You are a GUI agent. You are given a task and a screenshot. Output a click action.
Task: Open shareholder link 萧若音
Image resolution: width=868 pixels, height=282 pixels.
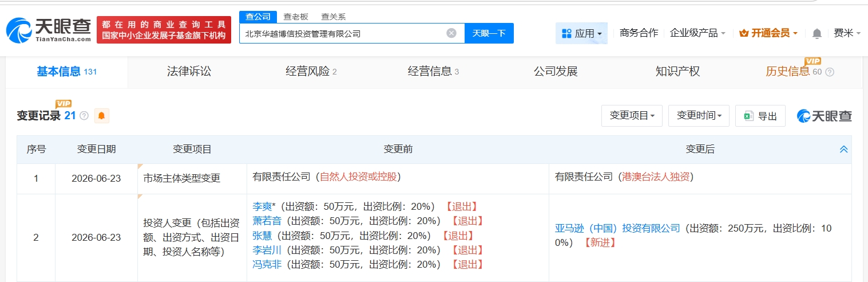(267, 221)
